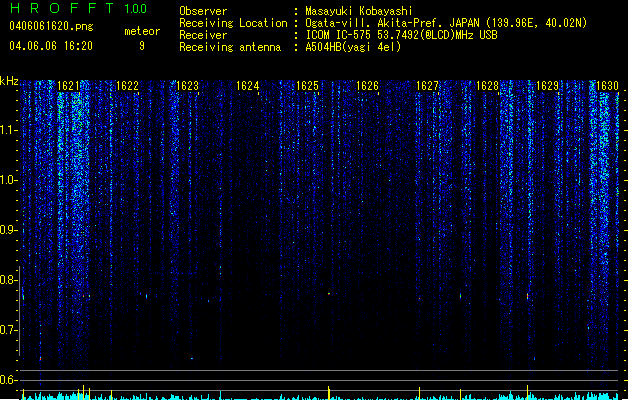Click the kHz axis unit label
Viewport: 629px width, 400px height.
[9, 81]
